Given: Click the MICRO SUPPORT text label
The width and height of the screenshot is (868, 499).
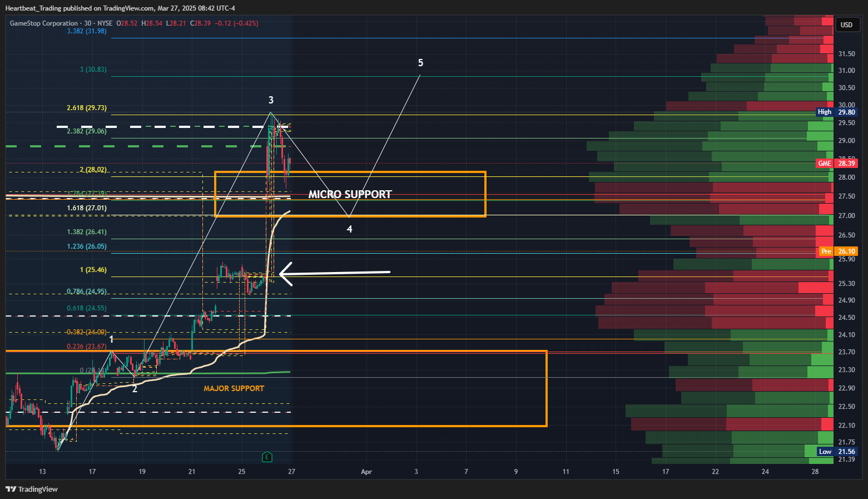Looking at the screenshot, I should [350, 194].
